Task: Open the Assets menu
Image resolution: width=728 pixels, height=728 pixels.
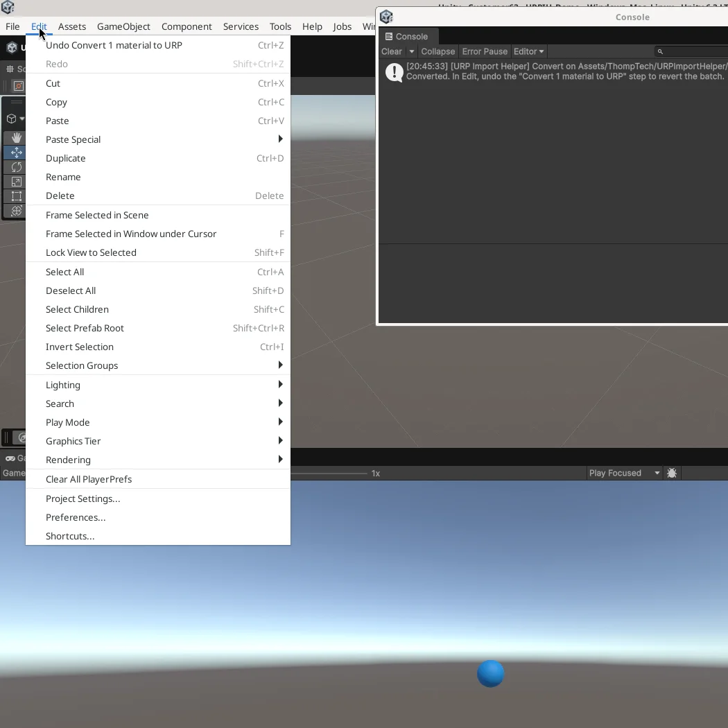Action: point(72,26)
